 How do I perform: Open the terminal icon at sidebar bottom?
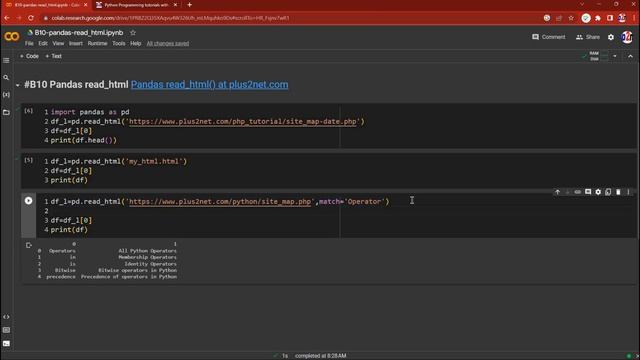pyautogui.click(x=6, y=343)
